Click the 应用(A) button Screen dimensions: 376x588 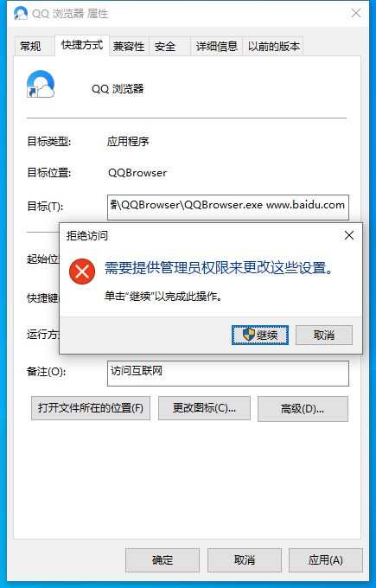[x=325, y=560]
